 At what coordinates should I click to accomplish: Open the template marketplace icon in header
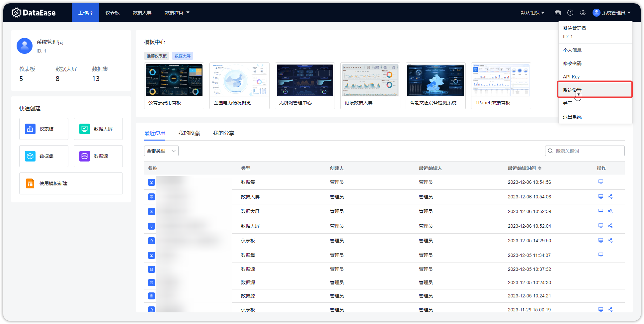[x=558, y=12]
